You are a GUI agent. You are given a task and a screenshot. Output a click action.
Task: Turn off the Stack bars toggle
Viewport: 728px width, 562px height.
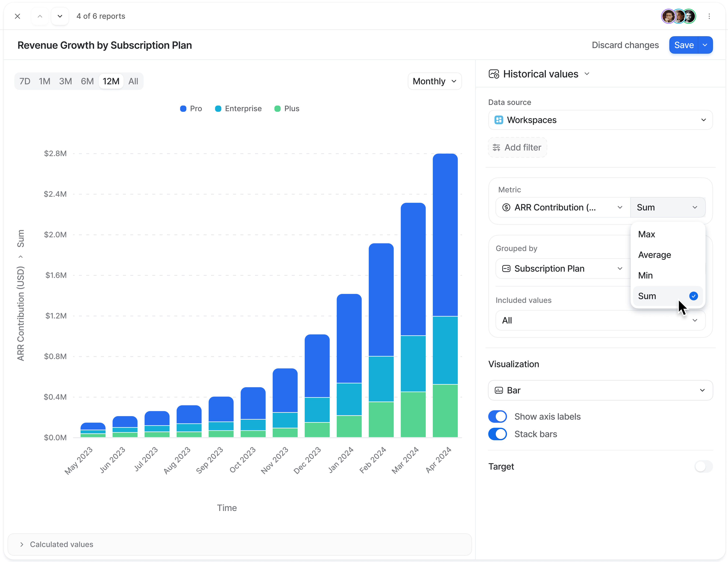click(497, 434)
